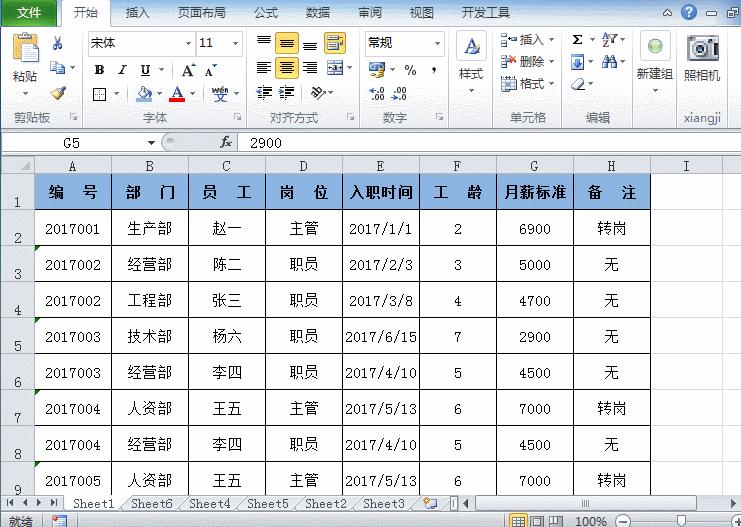Switch to the 数据 tab
This screenshot has height=527, width=741.
[x=318, y=13]
